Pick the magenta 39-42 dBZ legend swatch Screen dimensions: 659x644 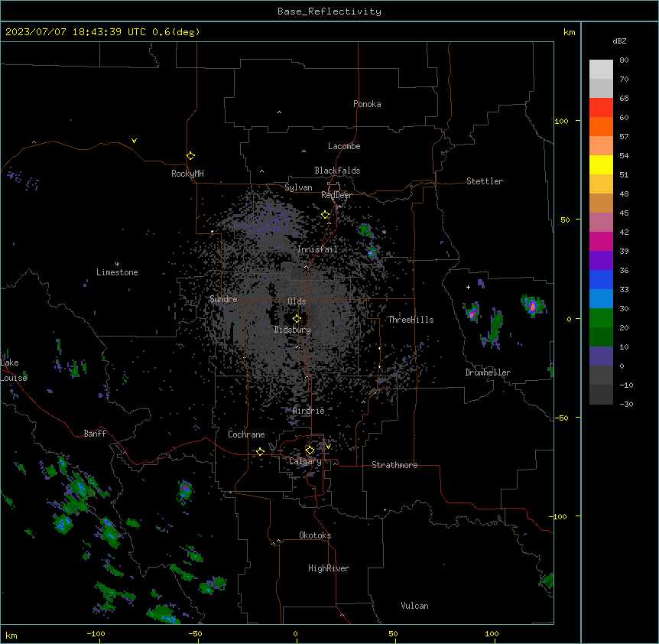pyautogui.click(x=601, y=241)
